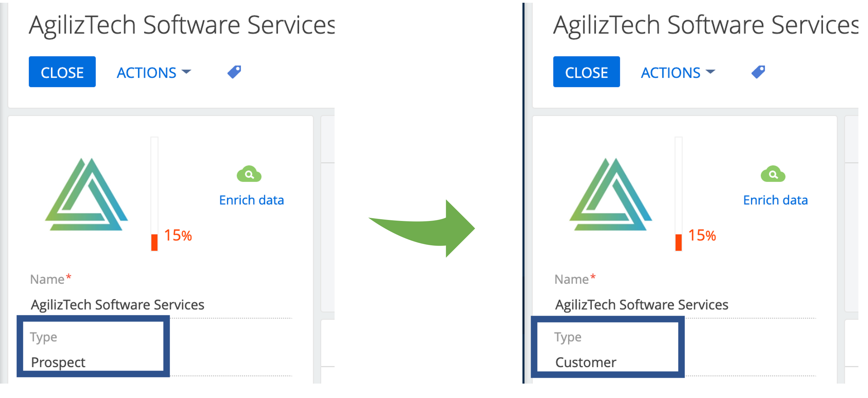Open the right ACTIONS dropdown menu
The width and height of the screenshot is (868, 398).
pos(678,73)
